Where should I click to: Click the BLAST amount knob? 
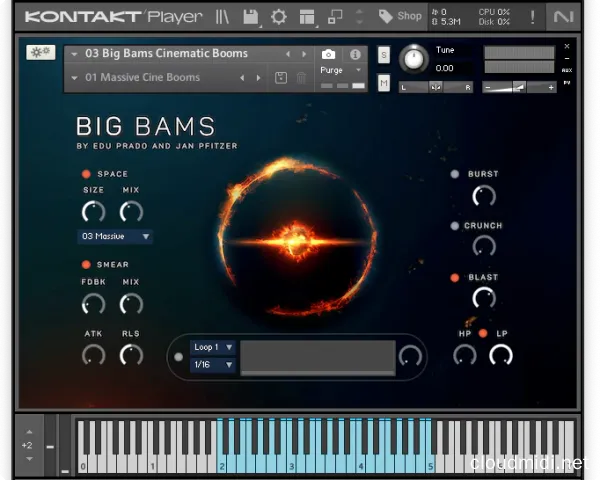click(484, 298)
